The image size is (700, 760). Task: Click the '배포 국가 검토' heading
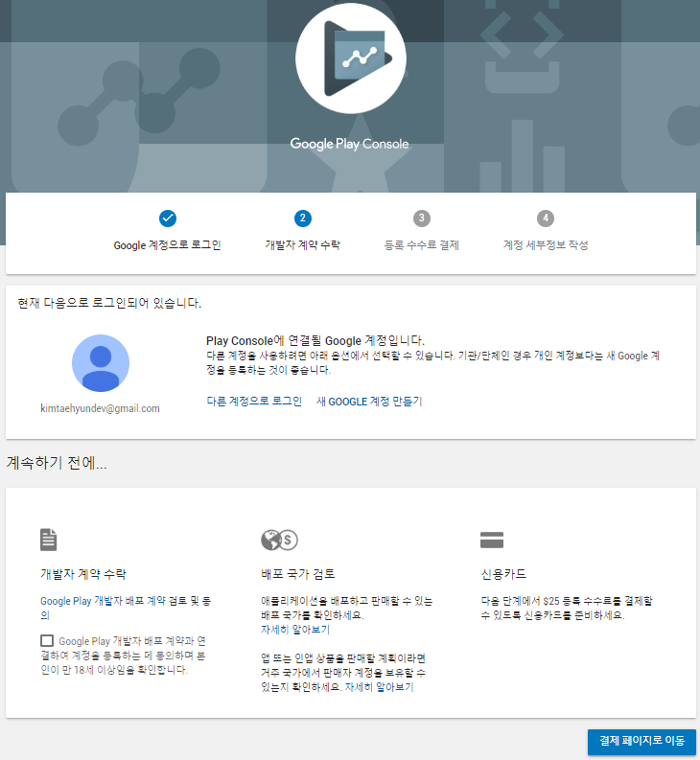click(298, 574)
